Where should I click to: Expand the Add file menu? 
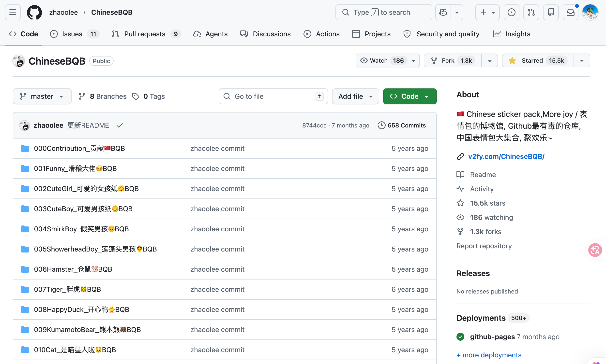click(x=355, y=96)
